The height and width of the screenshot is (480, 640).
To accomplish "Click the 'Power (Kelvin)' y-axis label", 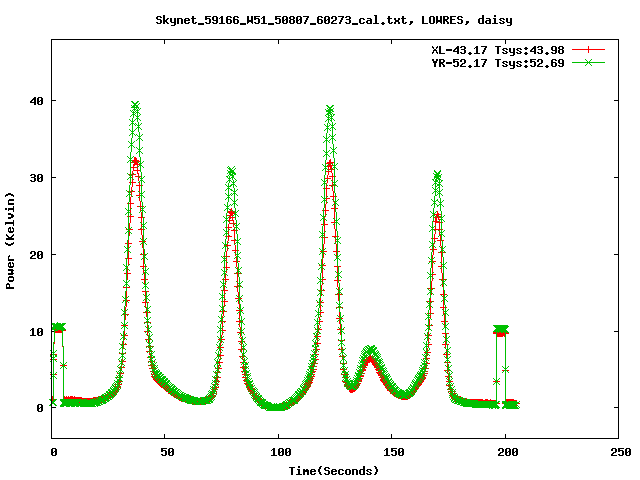I will tap(10, 241).
